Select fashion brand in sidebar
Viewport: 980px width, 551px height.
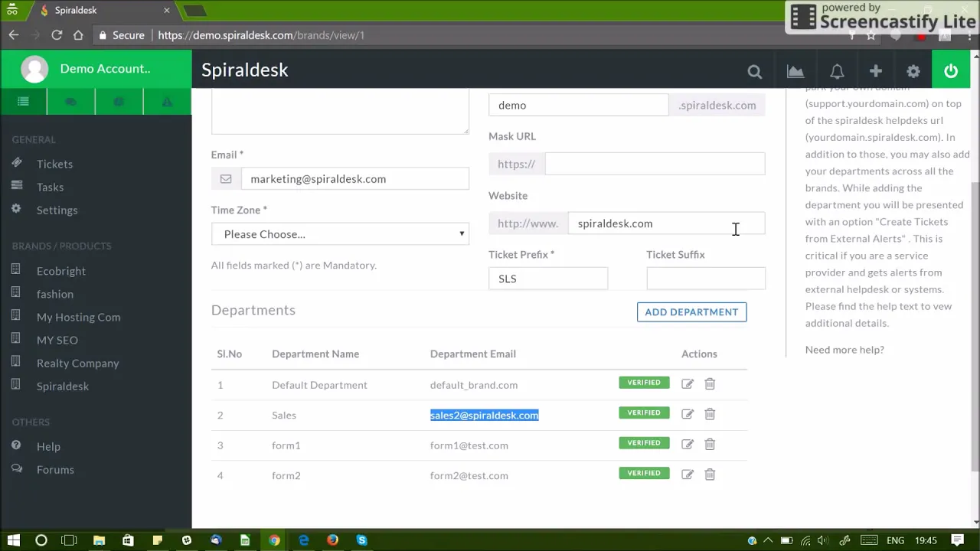point(55,294)
